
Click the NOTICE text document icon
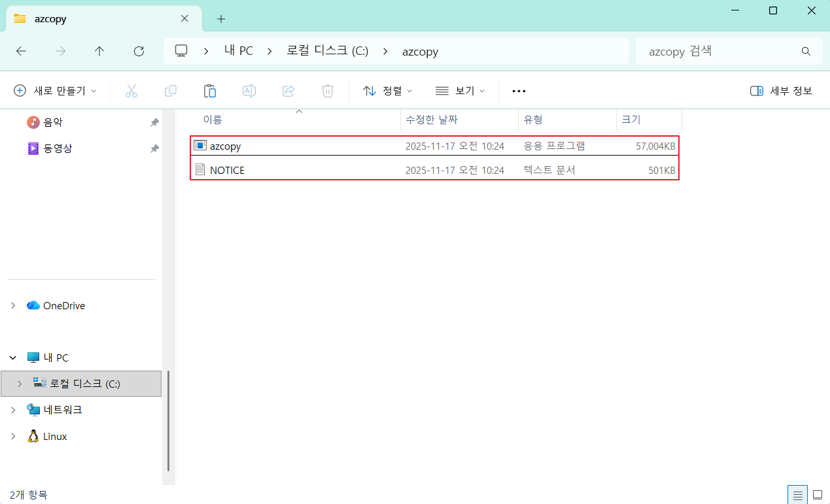[200, 170]
